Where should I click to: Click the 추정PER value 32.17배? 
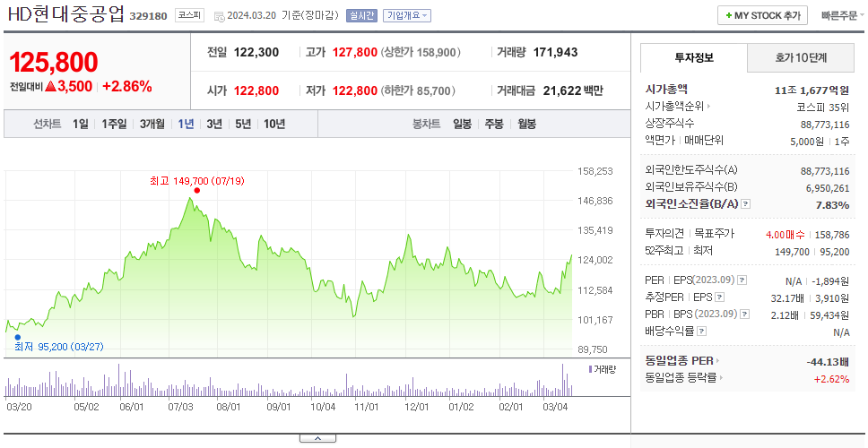(x=785, y=298)
